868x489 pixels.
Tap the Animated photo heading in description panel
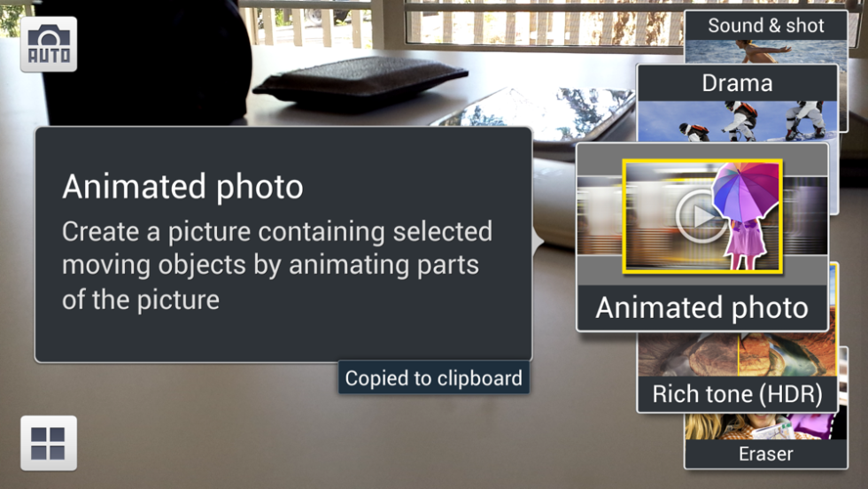click(x=182, y=187)
